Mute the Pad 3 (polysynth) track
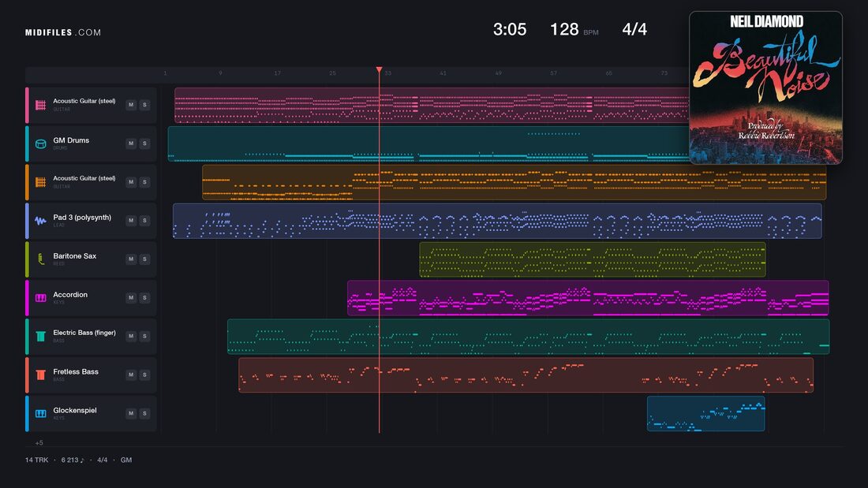Viewport: 868px width, 488px height. 131,220
